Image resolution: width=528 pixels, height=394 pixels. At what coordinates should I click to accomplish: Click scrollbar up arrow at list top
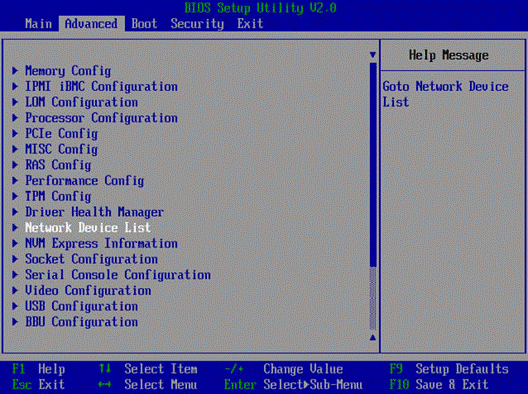(373, 55)
